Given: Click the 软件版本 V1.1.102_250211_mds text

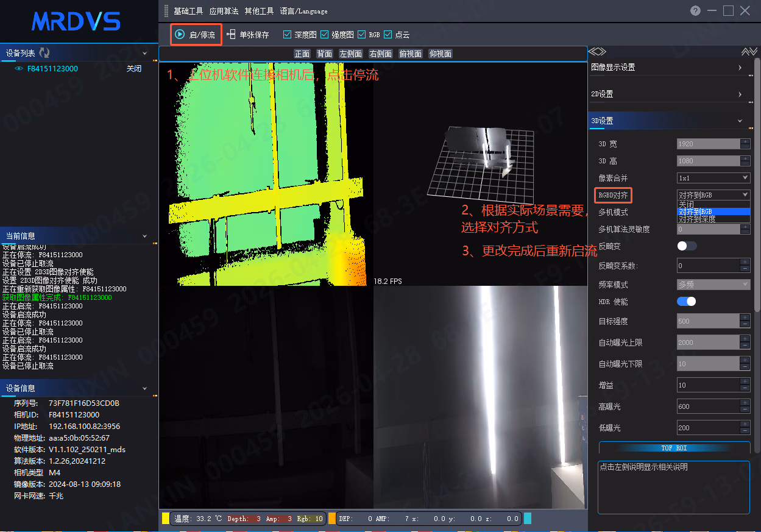Looking at the screenshot, I should [x=69, y=450].
